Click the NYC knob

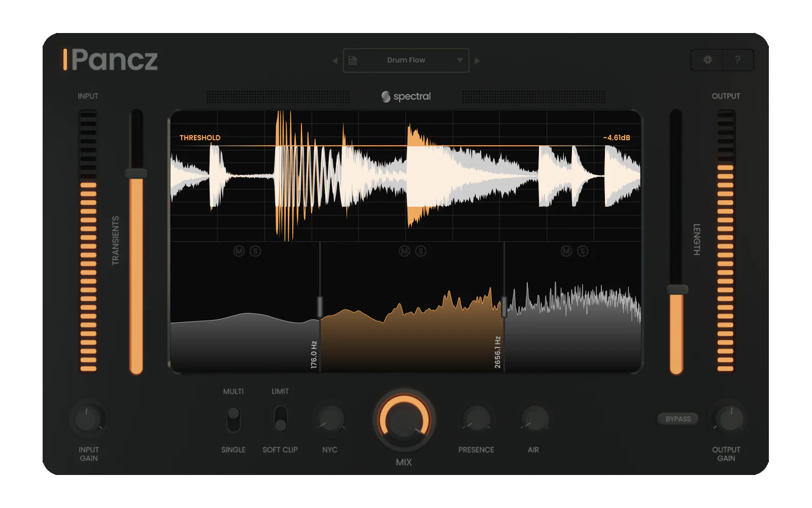[x=330, y=420]
